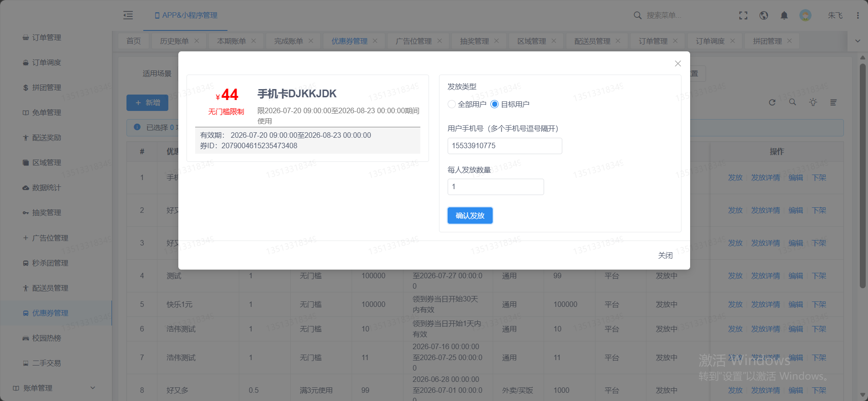Open the menu search magnifier icon
The height and width of the screenshot is (401, 868).
pyautogui.click(x=637, y=15)
